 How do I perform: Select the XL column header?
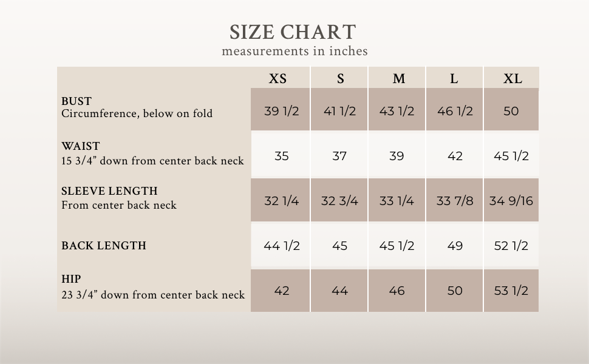pos(512,79)
